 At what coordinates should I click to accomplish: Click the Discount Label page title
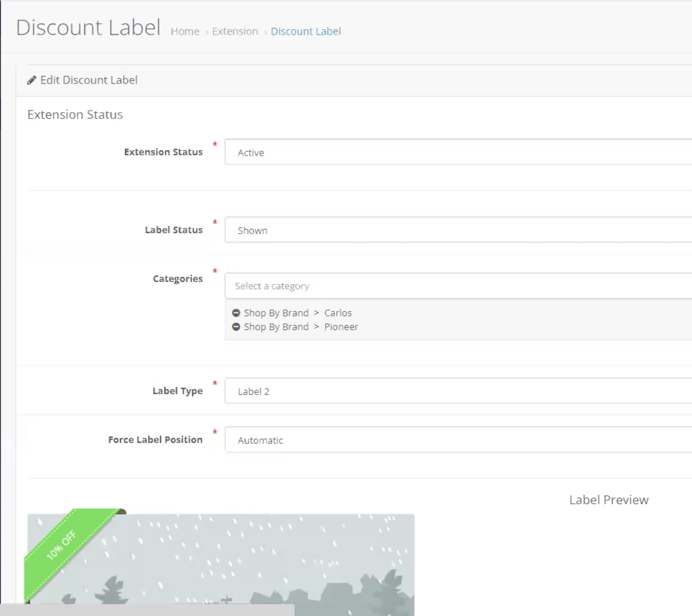[x=88, y=27]
